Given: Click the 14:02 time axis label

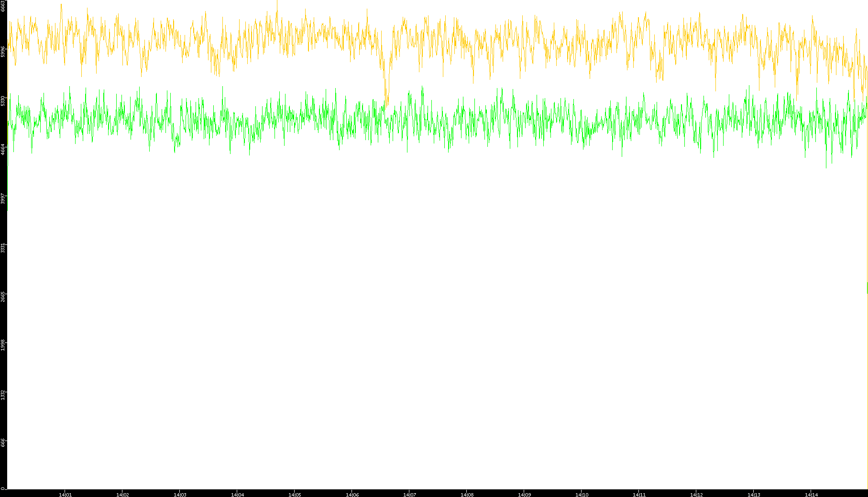Looking at the screenshot, I should (x=122, y=495).
